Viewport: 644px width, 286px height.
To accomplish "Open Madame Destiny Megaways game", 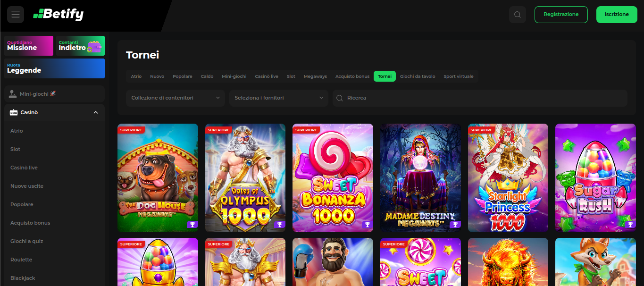I will click(420, 178).
